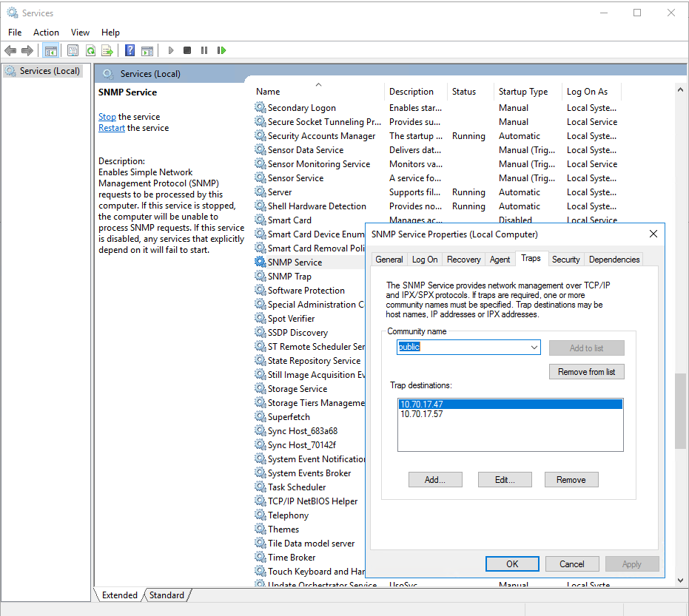689x616 pixels.
Task: Click the Remove from list button
Action: (586, 371)
